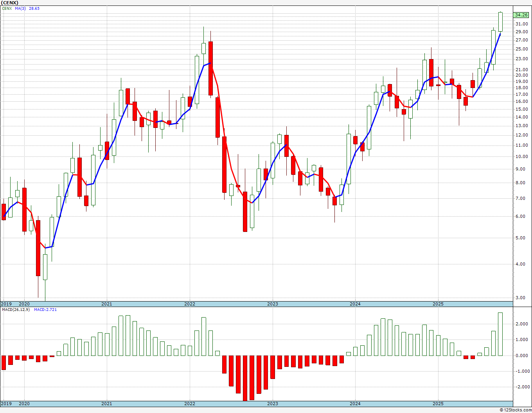The width and height of the screenshot is (532, 413).
Task: Select 14.00 on the price axis
Action: [522, 117]
